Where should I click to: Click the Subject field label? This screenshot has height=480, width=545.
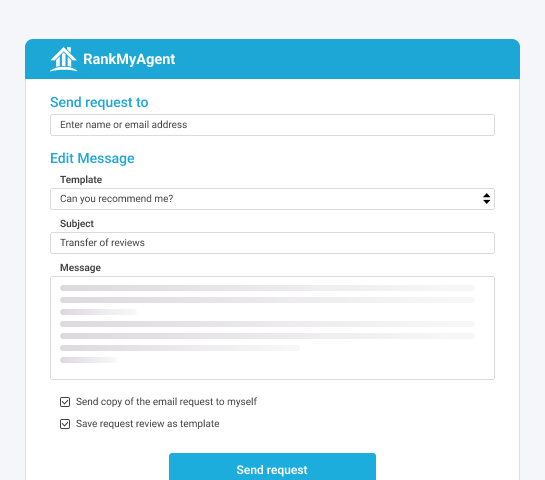click(x=77, y=223)
